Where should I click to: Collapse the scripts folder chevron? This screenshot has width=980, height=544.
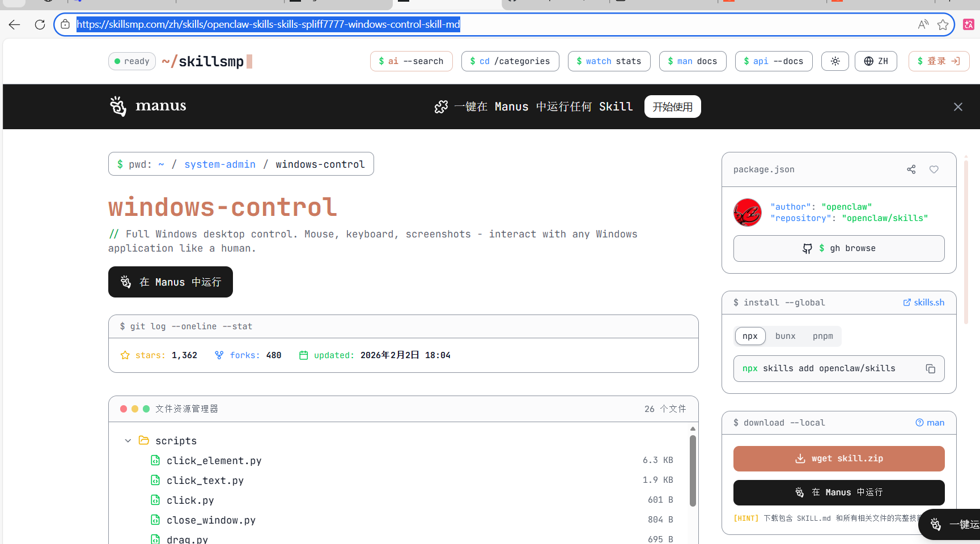point(128,441)
